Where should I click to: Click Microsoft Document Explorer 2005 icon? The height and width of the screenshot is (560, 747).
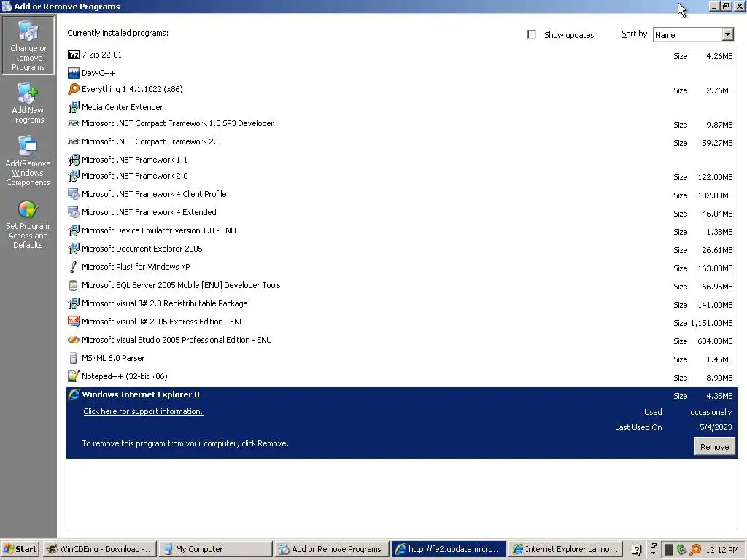coord(74,249)
